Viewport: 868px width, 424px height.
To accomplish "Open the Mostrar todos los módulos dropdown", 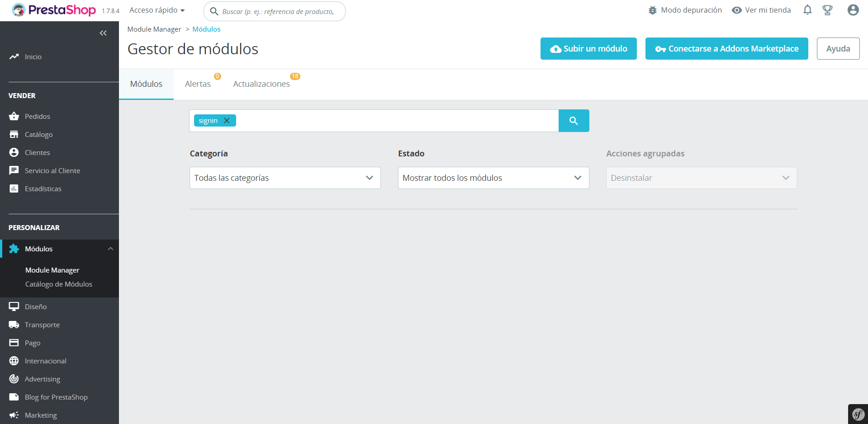I will [493, 178].
